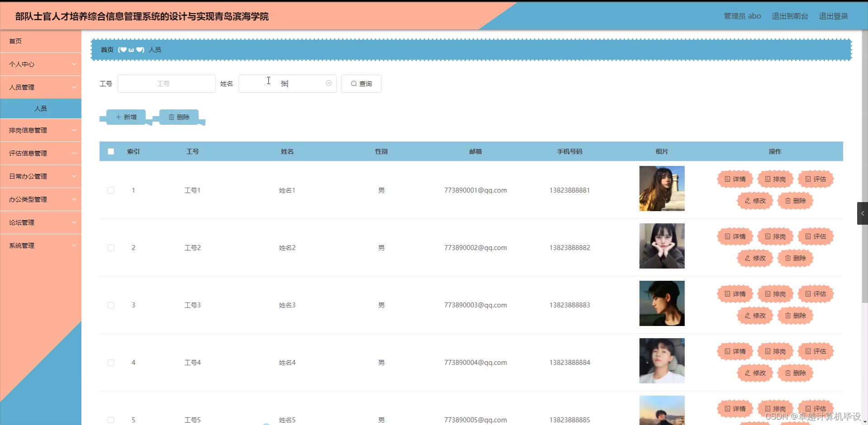Click the search magnifier icon on 查询 button
Screen dimensions: 868x425
tap(354, 83)
